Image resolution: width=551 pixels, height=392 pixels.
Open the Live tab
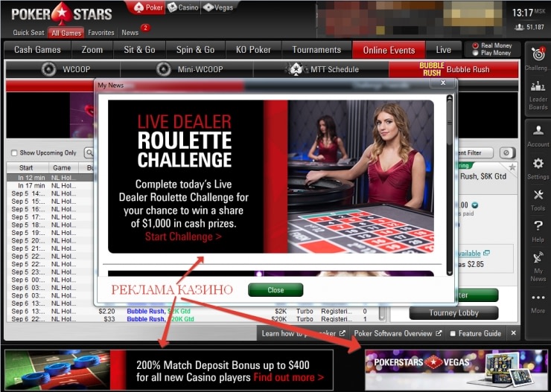444,50
